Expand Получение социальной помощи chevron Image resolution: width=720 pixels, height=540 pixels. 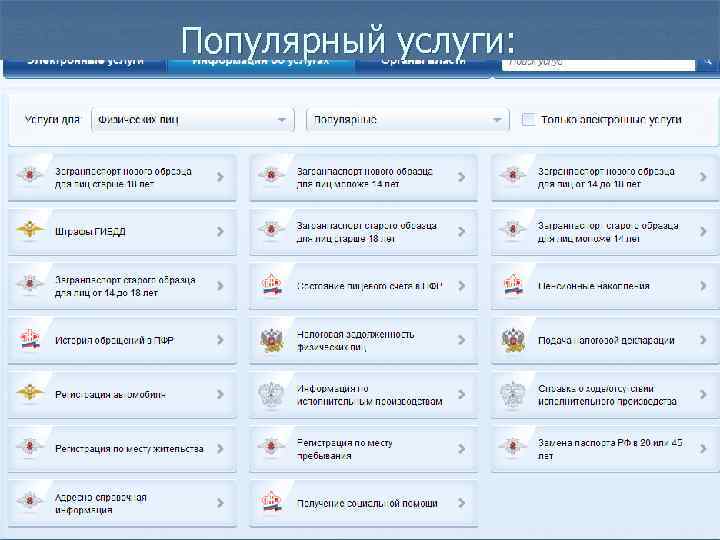point(461,503)
